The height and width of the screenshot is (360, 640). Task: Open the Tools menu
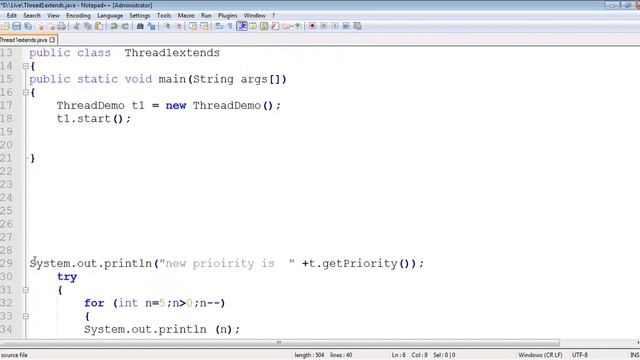click(x=164, y=16)
